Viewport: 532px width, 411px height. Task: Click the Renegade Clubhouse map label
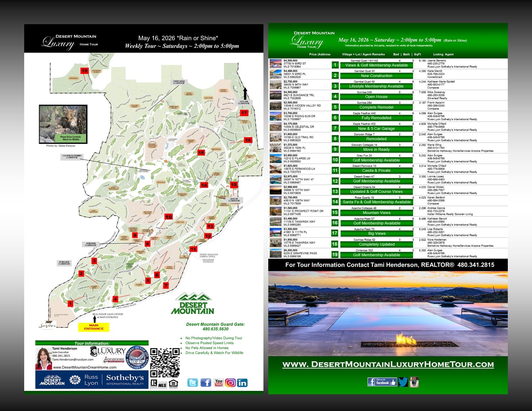coord(64,263)
